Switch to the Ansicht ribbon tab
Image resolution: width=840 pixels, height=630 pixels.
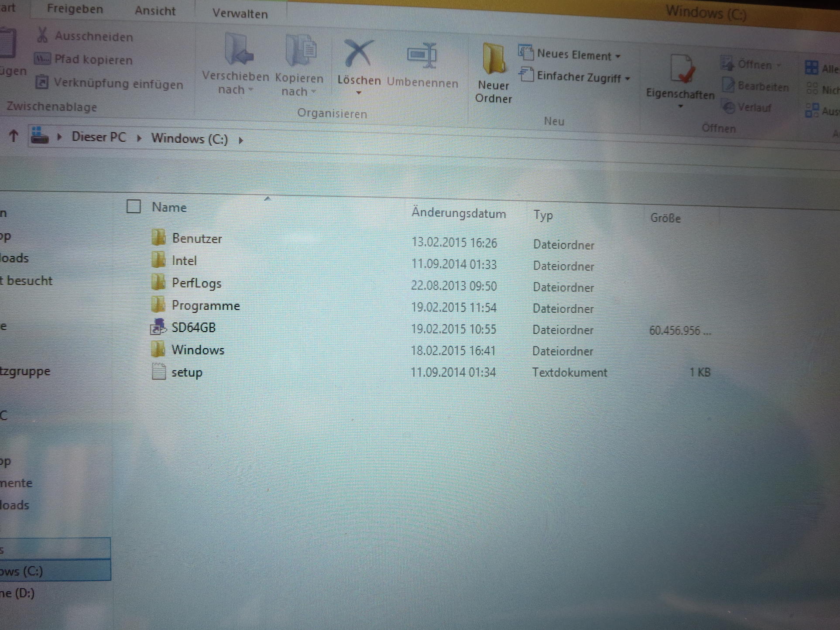pos(155,11)
